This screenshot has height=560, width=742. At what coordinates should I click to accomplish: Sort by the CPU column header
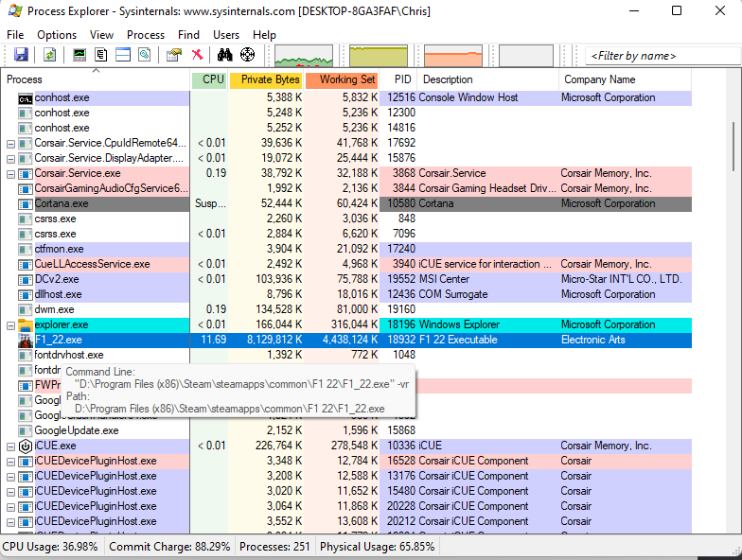(210, 79)
